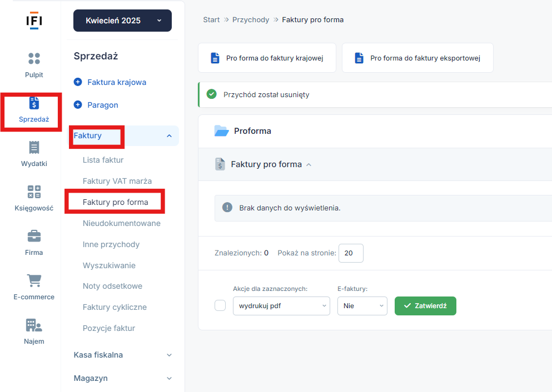Open the E-faktury Nie dropdown

coord(362,306)
